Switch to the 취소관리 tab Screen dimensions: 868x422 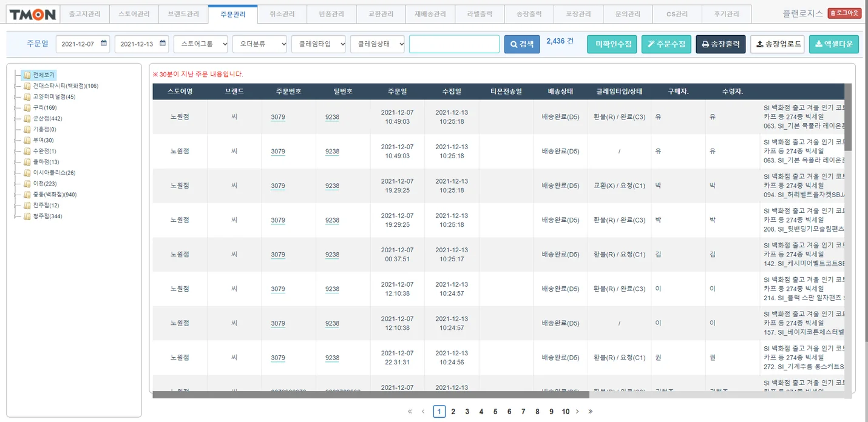click(282, 14)
